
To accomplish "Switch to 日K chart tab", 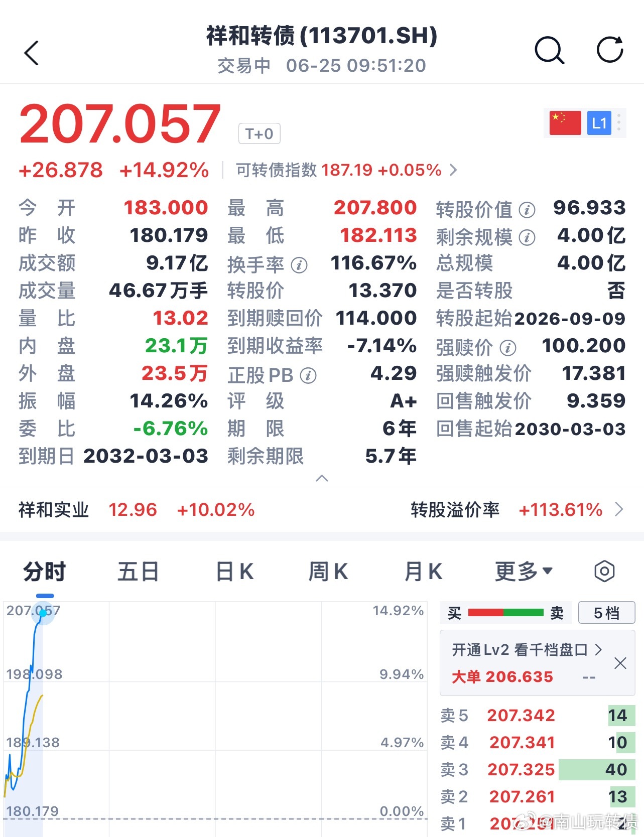I will [x=234, y=571].
